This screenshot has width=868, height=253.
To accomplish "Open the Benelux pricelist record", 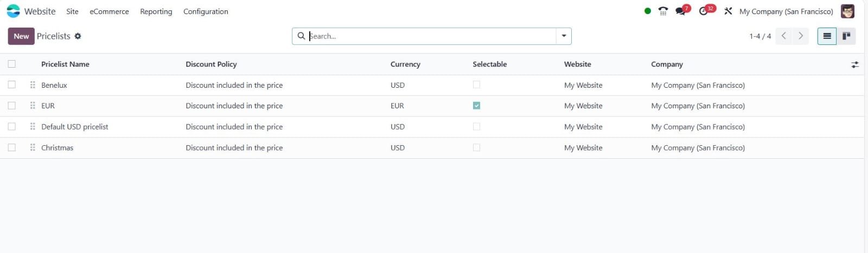I will coord(54,85).
